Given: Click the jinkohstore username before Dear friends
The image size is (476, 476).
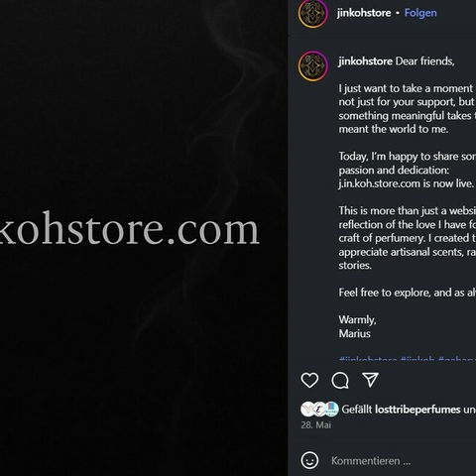Looking at the screenshot, I should click(x=365, y=61).
